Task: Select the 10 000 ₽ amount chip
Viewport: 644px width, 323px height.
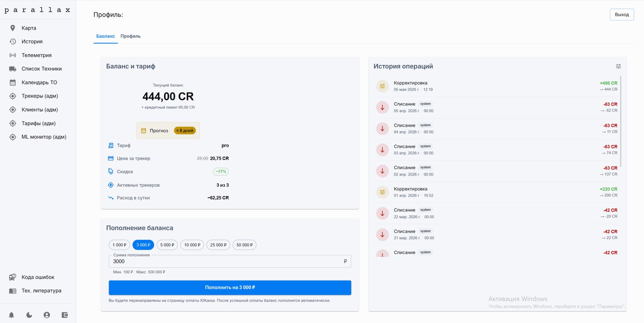Action: point(192,245)
